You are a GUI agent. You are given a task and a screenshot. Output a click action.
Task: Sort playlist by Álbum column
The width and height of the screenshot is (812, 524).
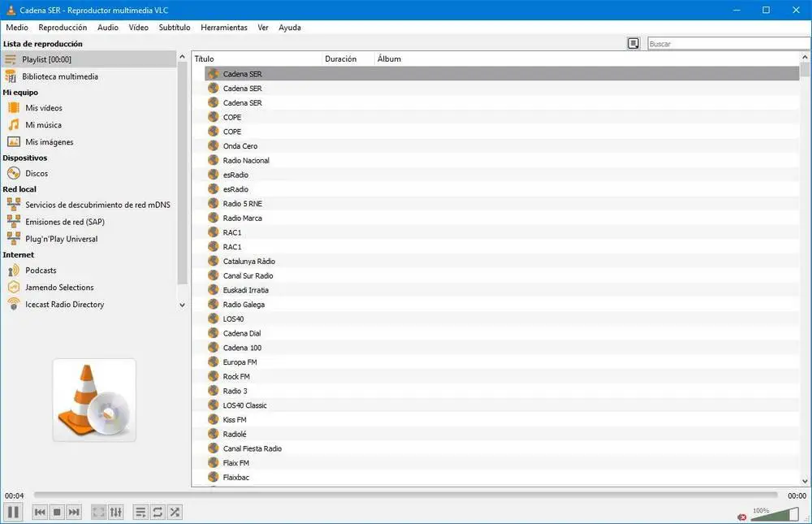tap(587, 58)
